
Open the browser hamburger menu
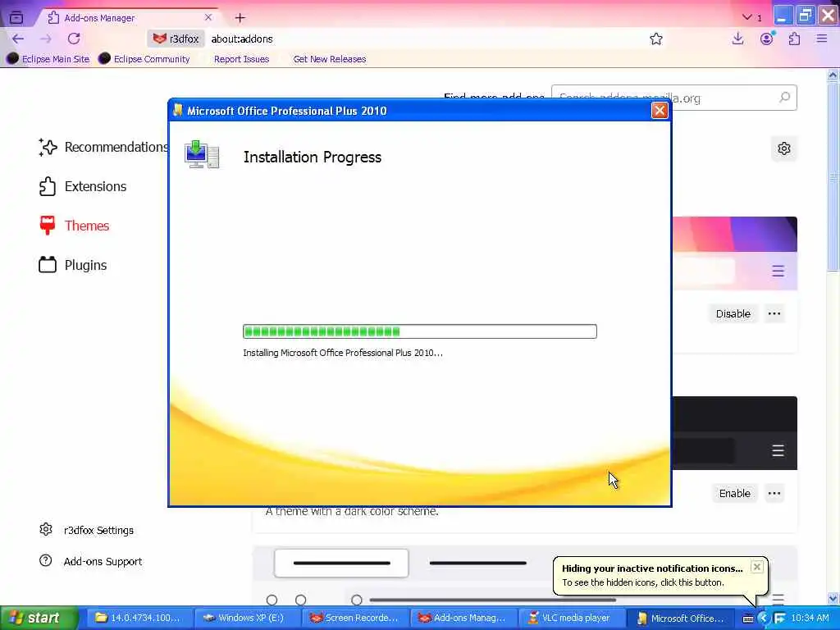click(x=822, y=39)
